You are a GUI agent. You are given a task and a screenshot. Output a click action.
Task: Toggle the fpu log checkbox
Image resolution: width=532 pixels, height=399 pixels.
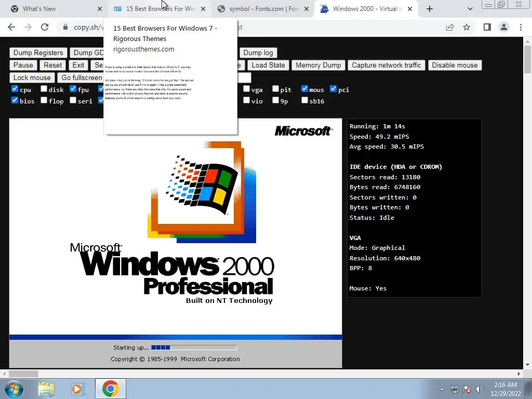pos(73,89)
